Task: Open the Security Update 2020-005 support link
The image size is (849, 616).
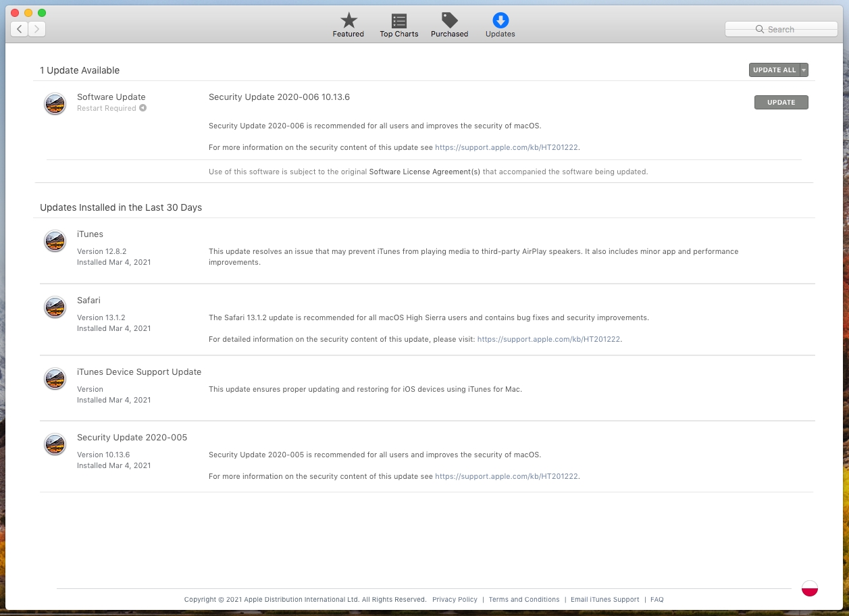Action: (x=507, y=476)
